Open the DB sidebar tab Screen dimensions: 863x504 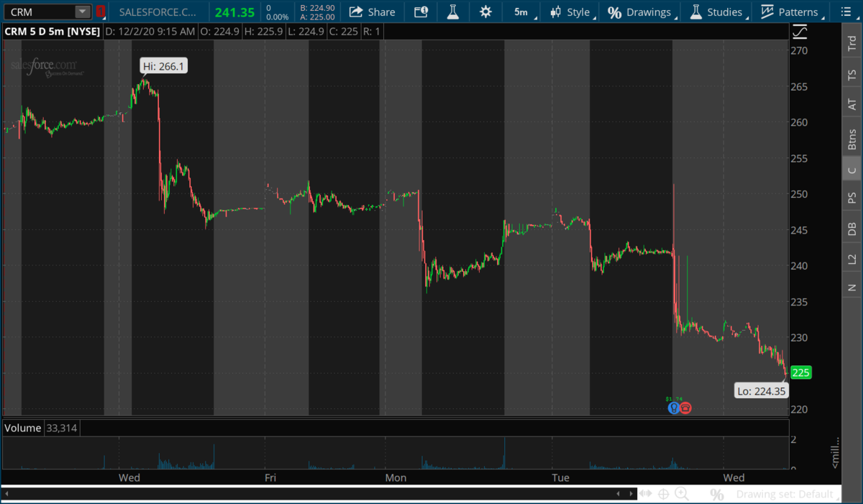[x=852, y=229]
